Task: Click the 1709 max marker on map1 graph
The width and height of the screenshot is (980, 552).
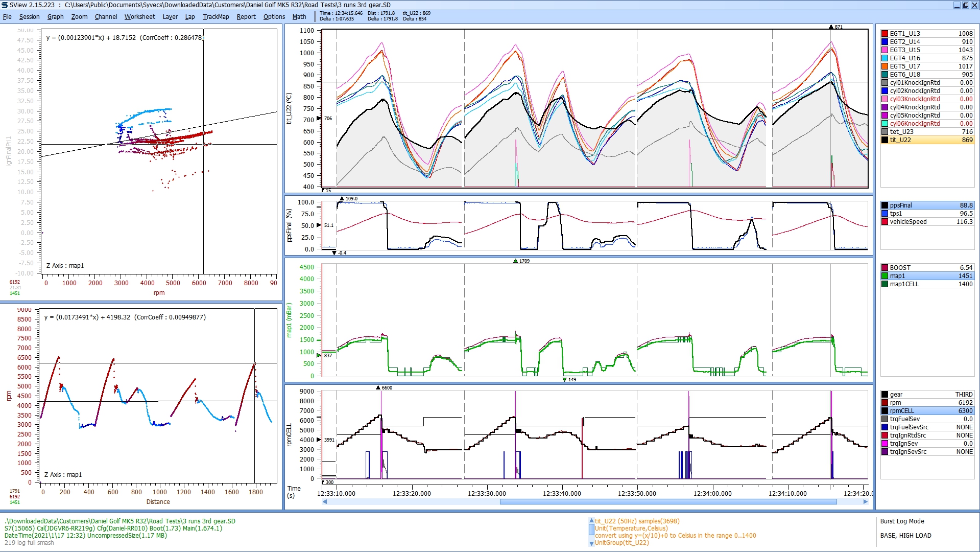Action: [x=515, y=261]
